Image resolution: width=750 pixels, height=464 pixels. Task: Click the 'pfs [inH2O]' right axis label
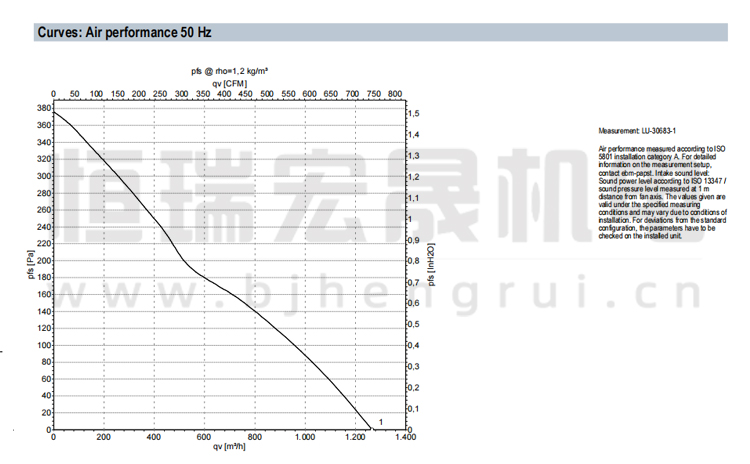pyautogui.click(x=432, y=266)
